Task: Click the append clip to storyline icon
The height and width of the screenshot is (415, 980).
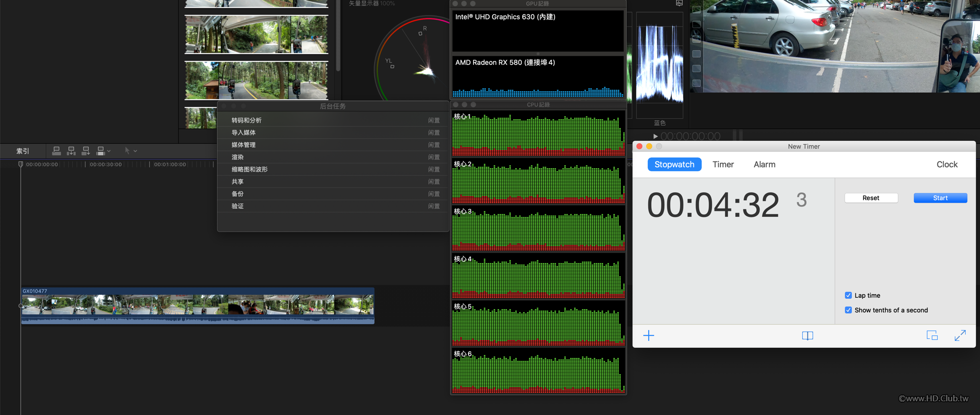Action: tap(86, 151)
